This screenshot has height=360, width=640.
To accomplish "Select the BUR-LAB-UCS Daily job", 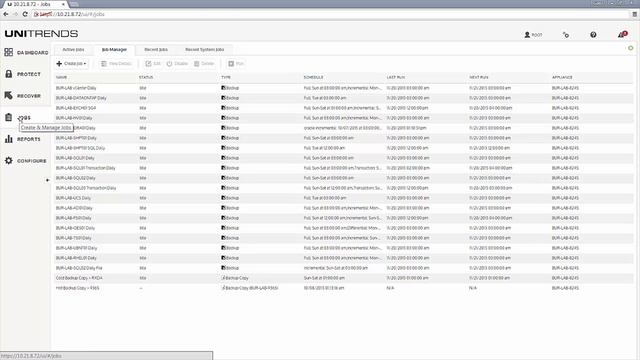I will coord(73,198).
